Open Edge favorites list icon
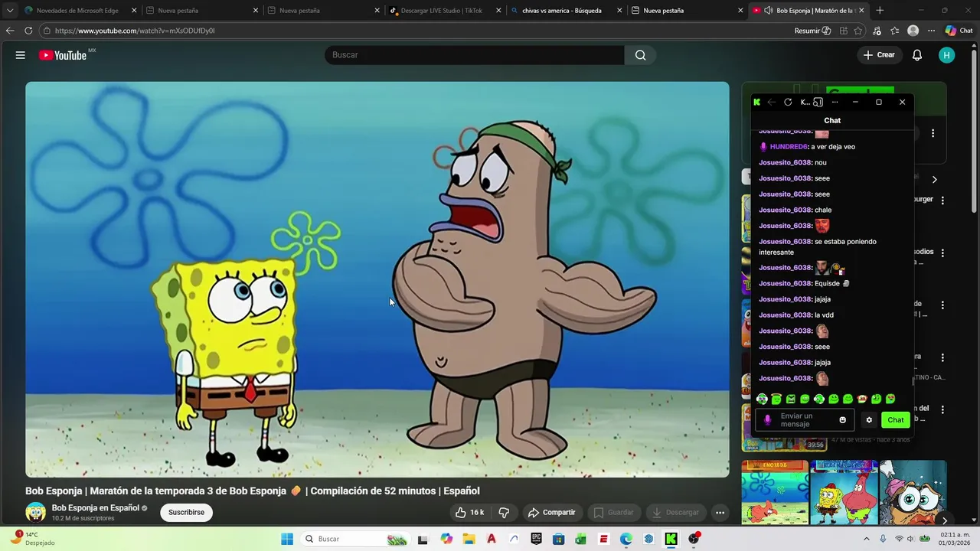The height and width of the screenshot is (551, 980). pos(895,31)
